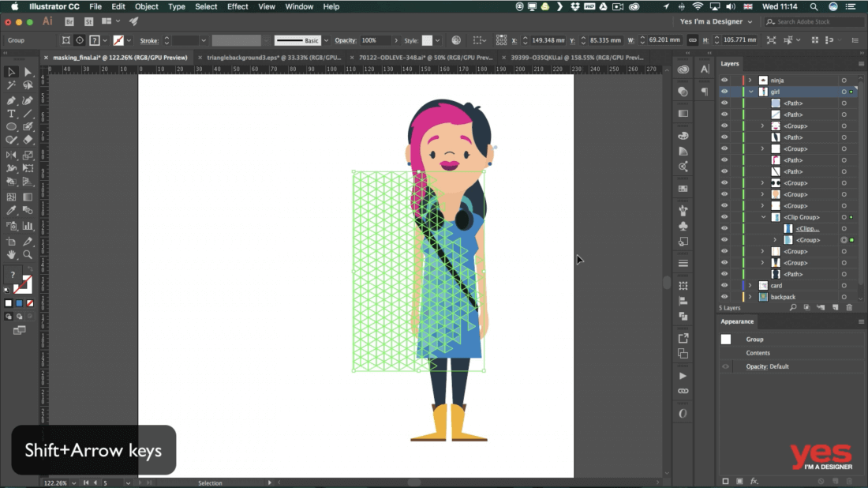Expand the ninja layer
The width and height of the screenshot is (868, 488).
coord(750,81)
